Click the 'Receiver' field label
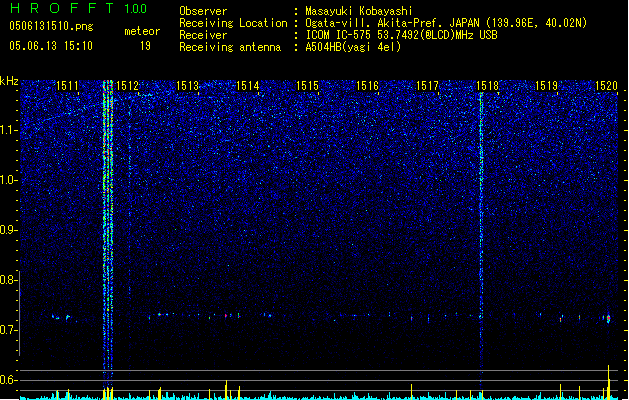This screenshot has width=629, height=400. (203, 35)
